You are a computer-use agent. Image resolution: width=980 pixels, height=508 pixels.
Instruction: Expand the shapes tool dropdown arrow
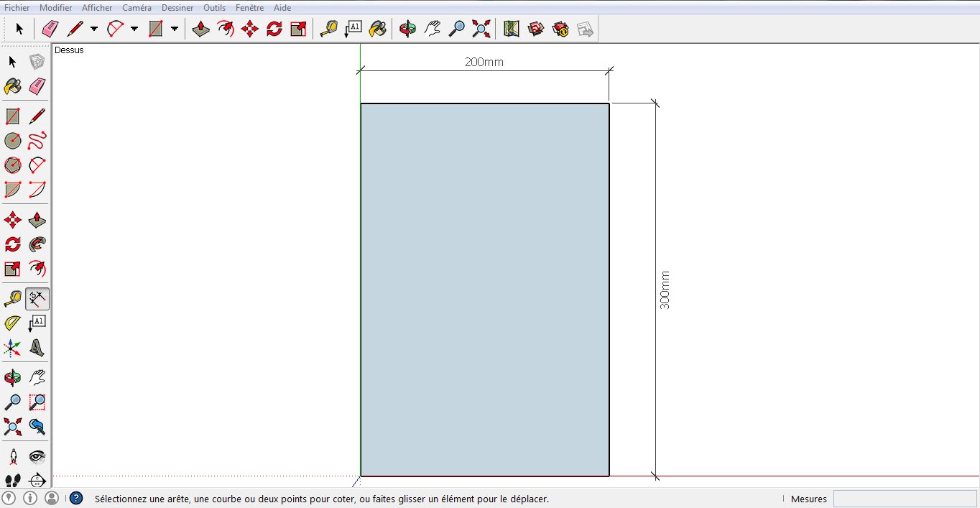[175, 29]
